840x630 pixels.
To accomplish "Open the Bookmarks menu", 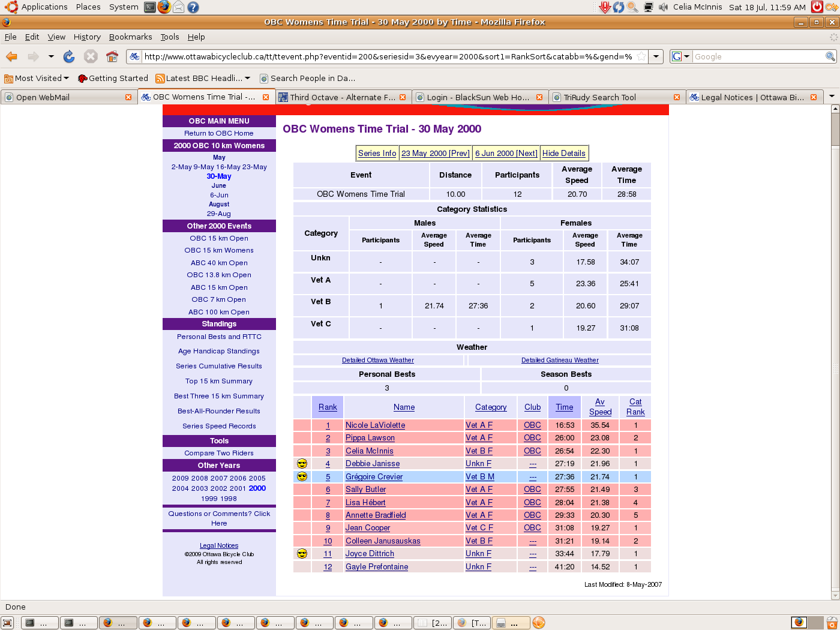I will tap(130, 37).
